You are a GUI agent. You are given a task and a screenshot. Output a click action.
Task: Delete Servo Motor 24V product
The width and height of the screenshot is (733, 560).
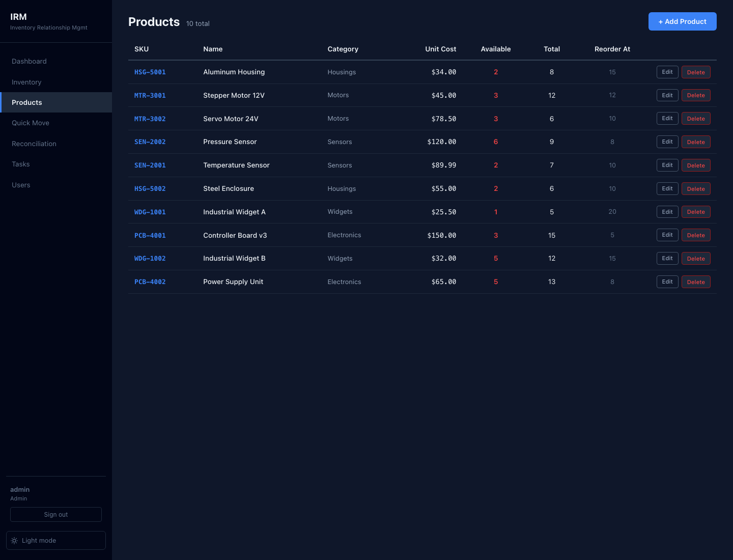click(696, 119)
